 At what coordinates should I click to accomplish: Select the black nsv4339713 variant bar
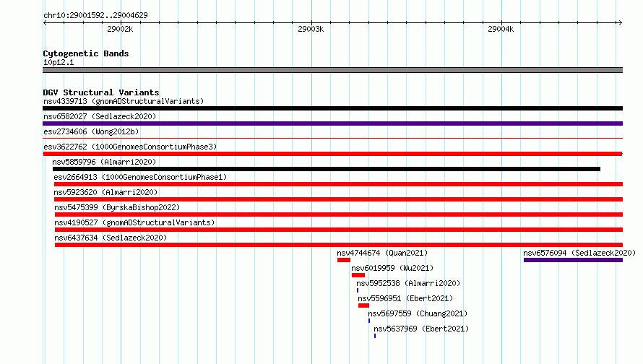[x=332, y=108]
